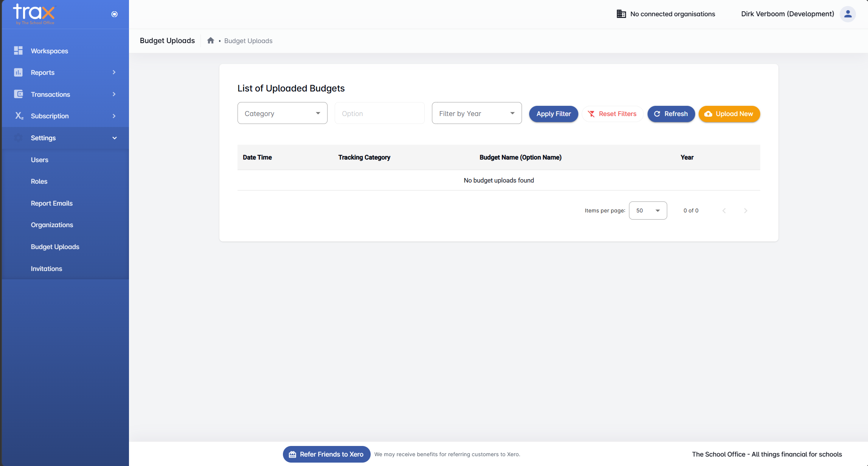This screenshot has height=466, width=868.
Task: Click the Date Time column header
Action: coord(257,157)
